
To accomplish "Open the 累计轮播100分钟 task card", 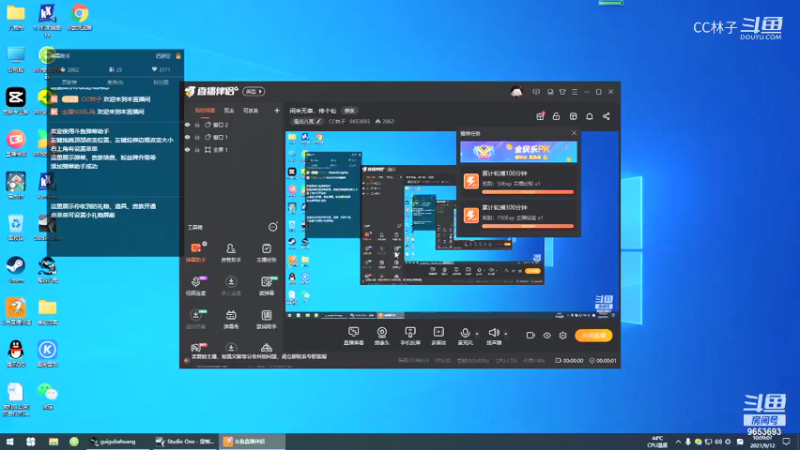I will 518,181.
